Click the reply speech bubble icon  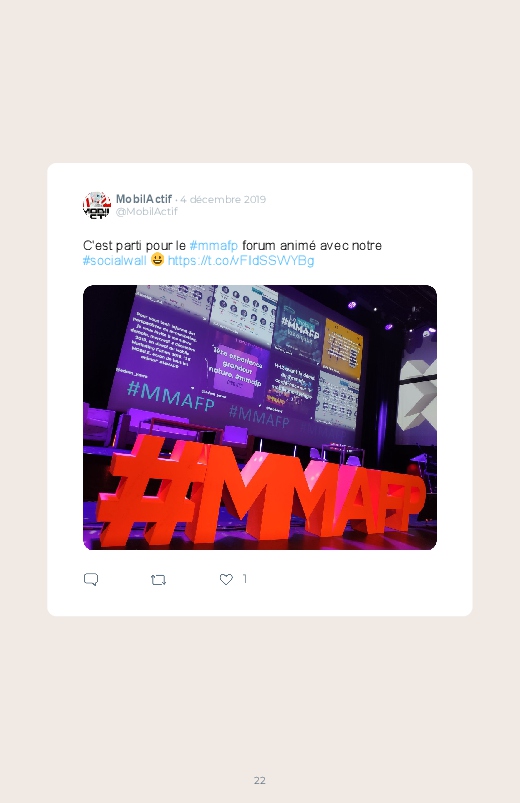(91, 579)
